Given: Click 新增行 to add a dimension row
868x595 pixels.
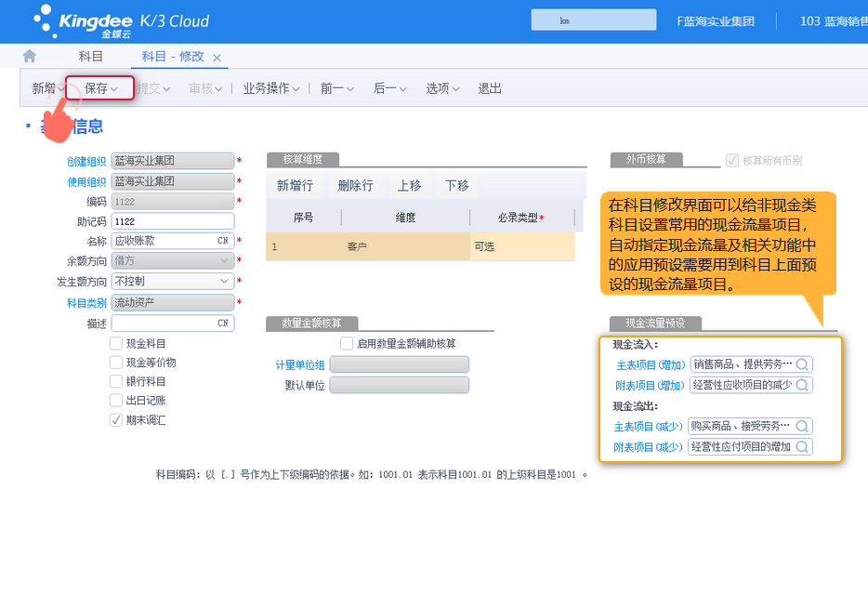Looking at the screenshot, I should click(x=295, y=186).
